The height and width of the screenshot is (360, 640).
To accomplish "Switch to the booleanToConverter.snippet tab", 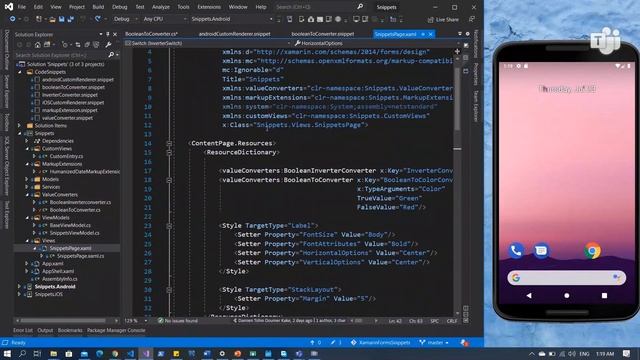I will pos(323,34).
